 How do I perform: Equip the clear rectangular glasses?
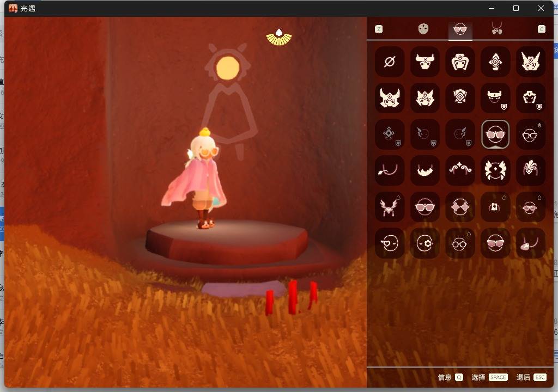[x=531, y=134]
